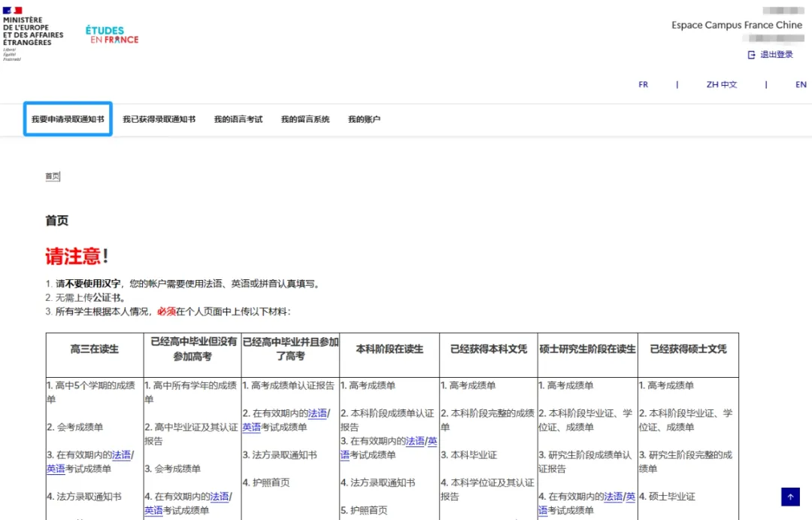Open the 首页 breadcrumb link

point(53,175)
